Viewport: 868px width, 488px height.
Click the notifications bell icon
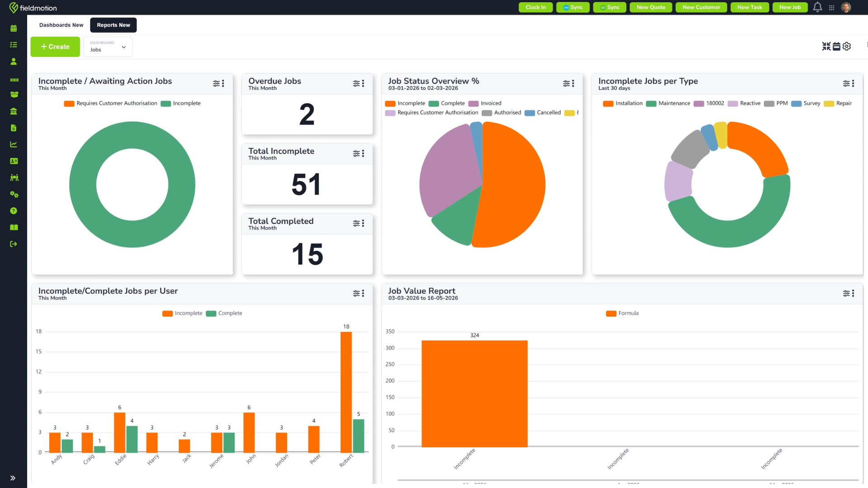817,7
